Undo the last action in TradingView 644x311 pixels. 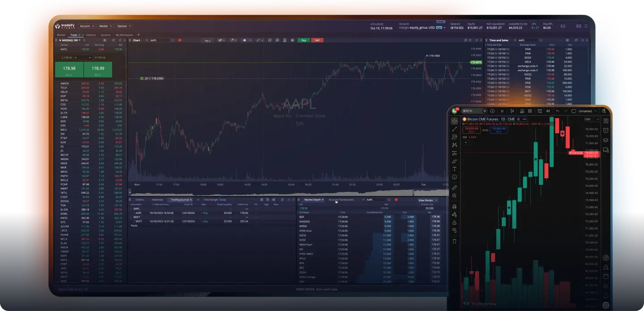(558, 111)
